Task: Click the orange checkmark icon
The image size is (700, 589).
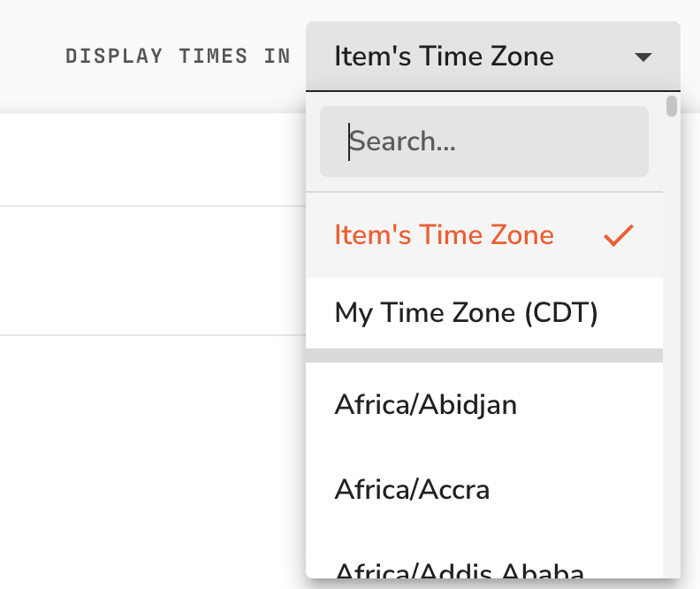Action: click(x=619, y=235)
